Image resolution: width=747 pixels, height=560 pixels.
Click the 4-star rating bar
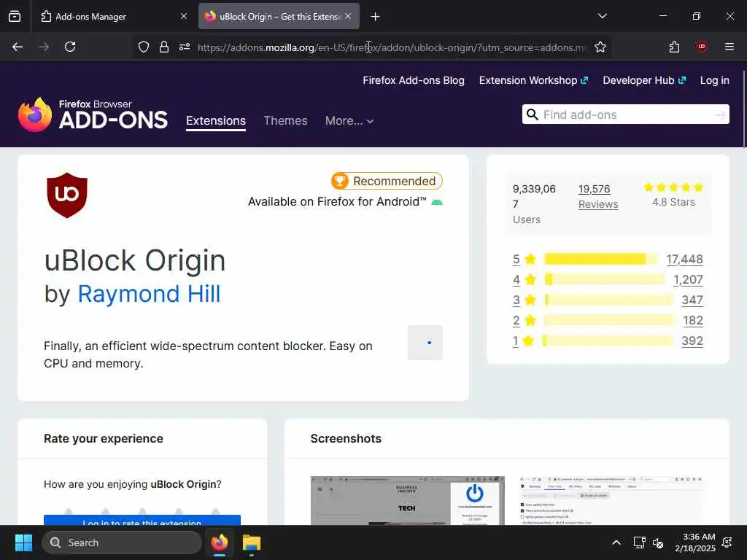point(605,279)
